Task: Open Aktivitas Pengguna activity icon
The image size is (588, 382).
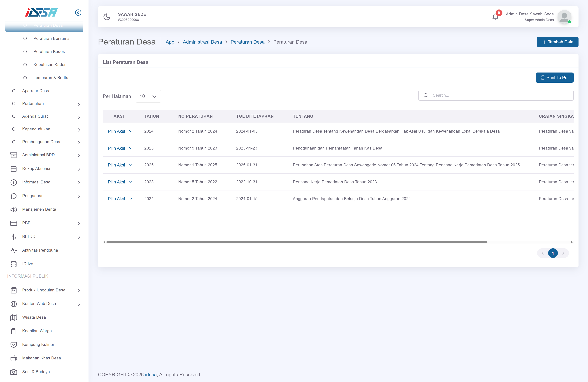Action: 14,250
